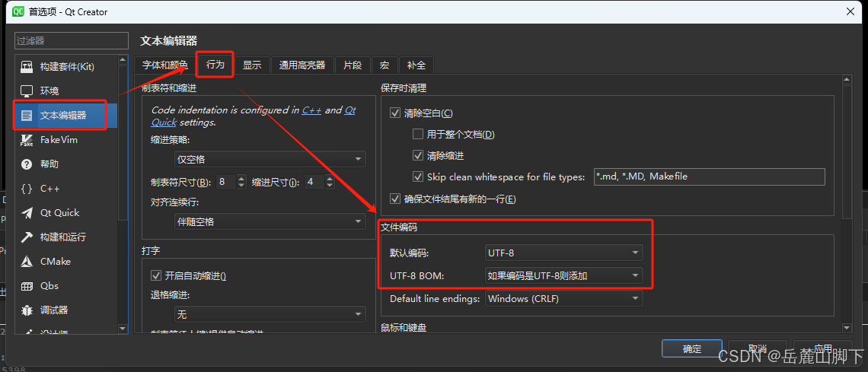Disable 开启自动缩进 checkbox
This screenshot has height=372, width=868.
155,275
